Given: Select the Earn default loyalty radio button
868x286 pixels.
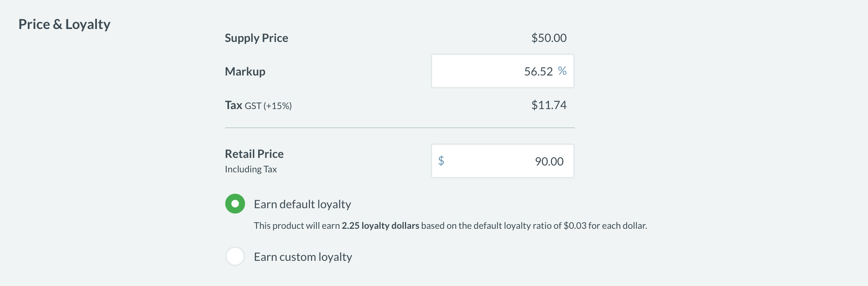Looking at the screenshot, I should point(235,204).
